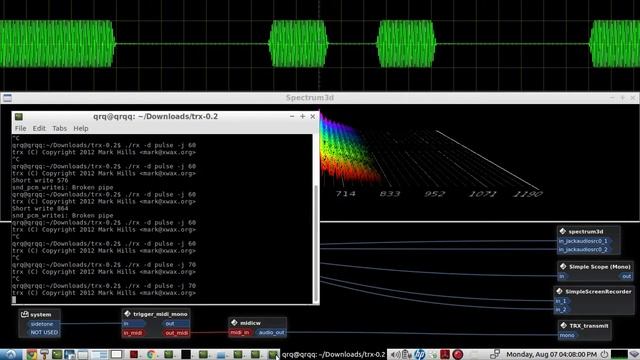Select the out_midi port of trigger_midi_mono
Viewport: 640px width, 360px height.
pyautogui.click(x=176, y=333)
